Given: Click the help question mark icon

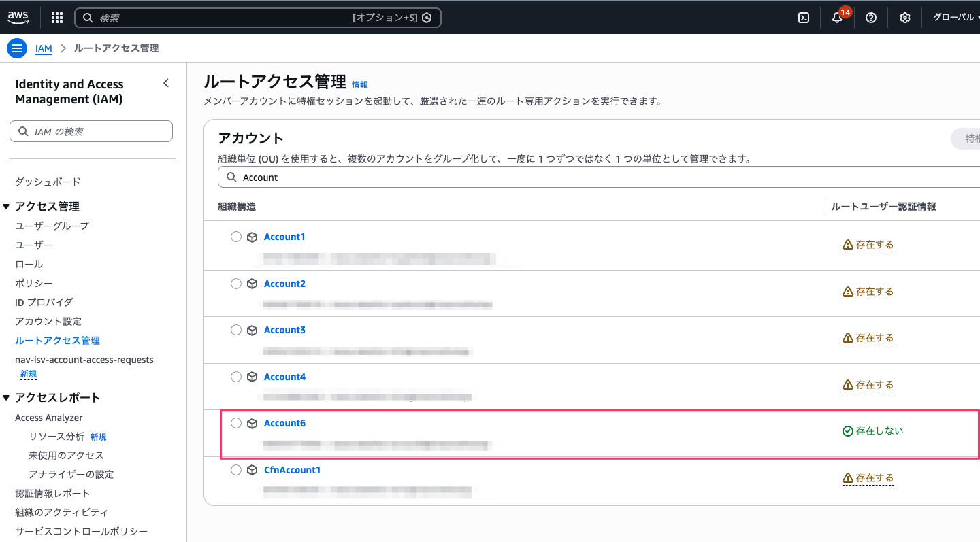Looking at the screenshot, I should (x=871, y=18).
